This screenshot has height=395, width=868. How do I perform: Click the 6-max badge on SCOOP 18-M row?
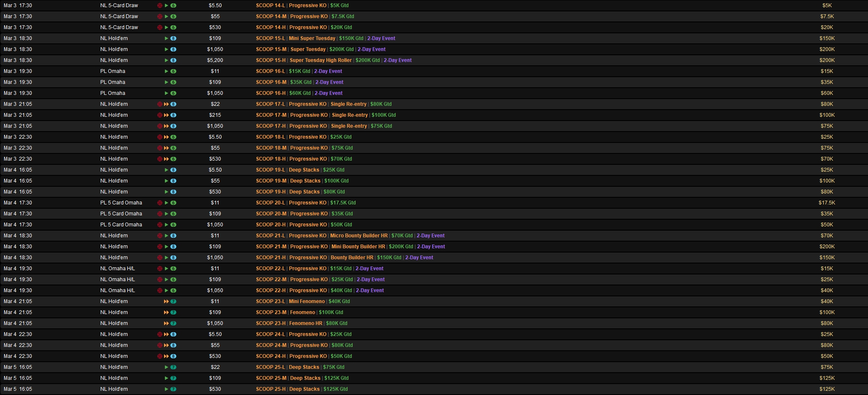pos(173,148)
